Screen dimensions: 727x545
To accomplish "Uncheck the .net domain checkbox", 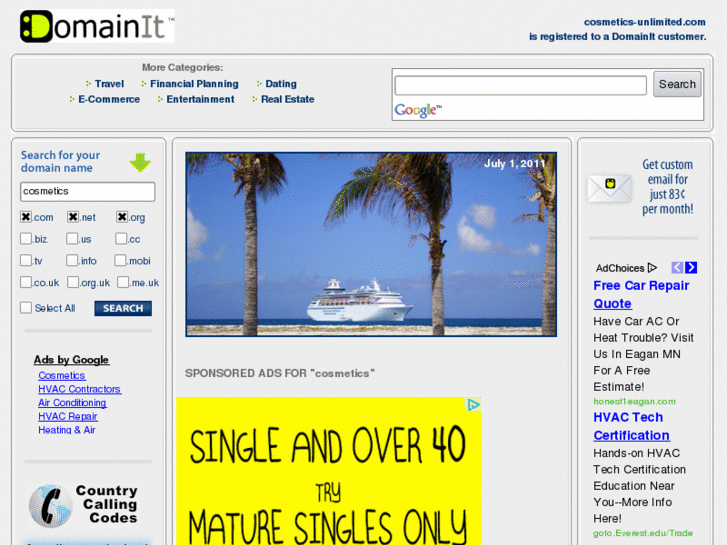I will coord(73,217).
